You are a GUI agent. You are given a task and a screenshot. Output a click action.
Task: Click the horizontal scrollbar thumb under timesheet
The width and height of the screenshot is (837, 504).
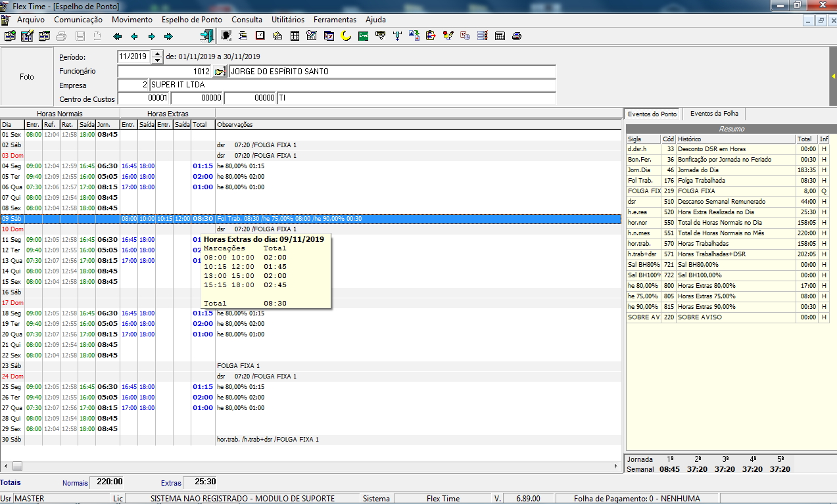tap(17, 466)
